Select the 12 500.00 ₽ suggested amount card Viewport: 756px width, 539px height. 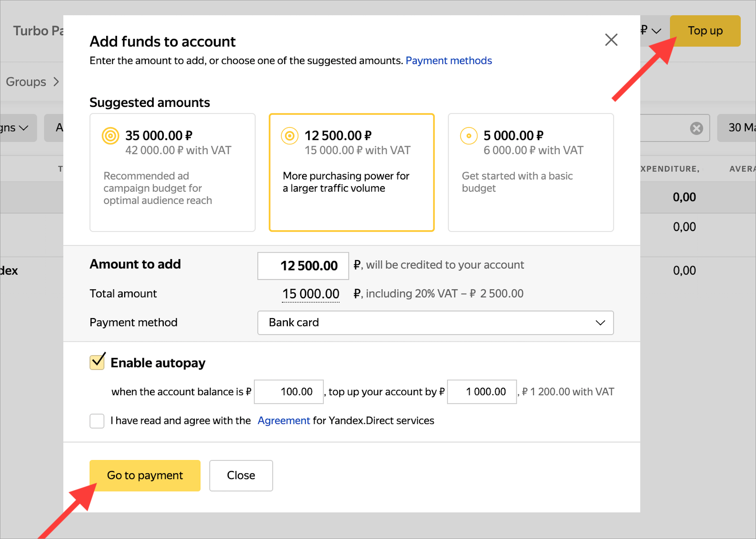351,172
